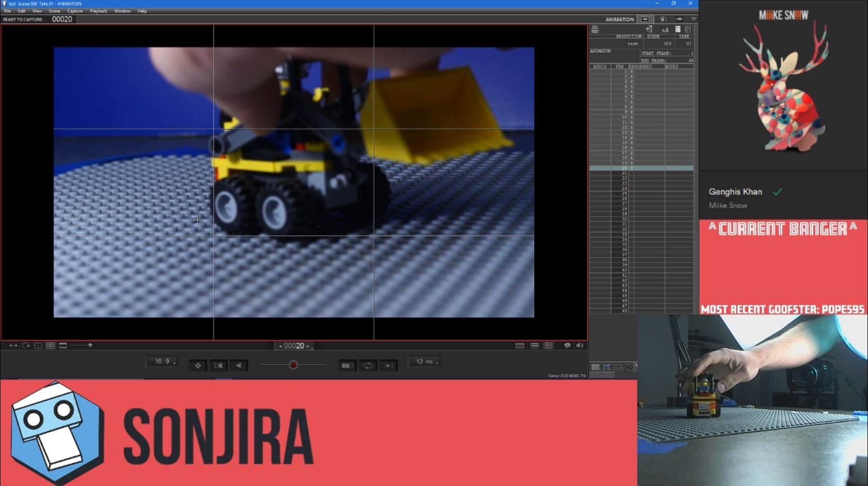868x486 pixels.
Task: Click the Audio column header
Action: coord(600,67)
